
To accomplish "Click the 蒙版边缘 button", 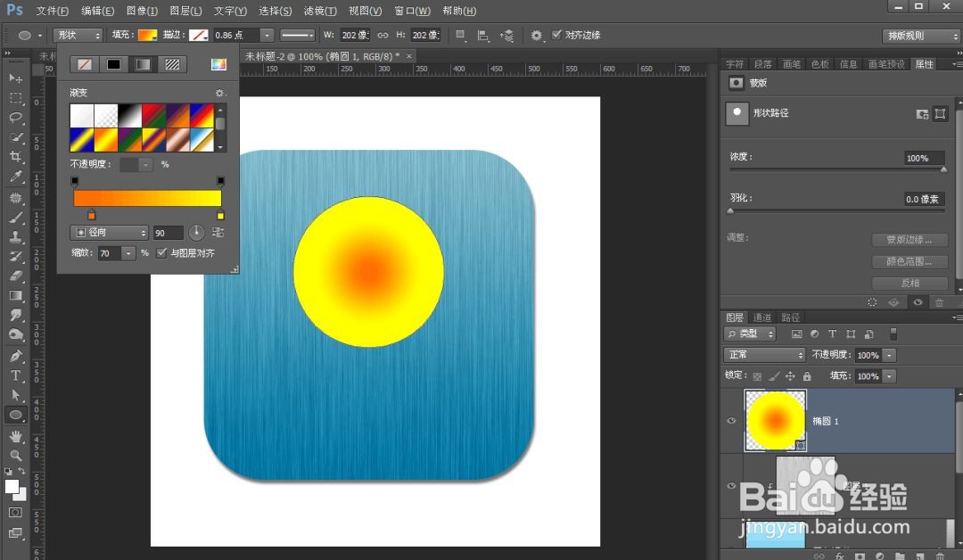I will click(x=909, y=240).
